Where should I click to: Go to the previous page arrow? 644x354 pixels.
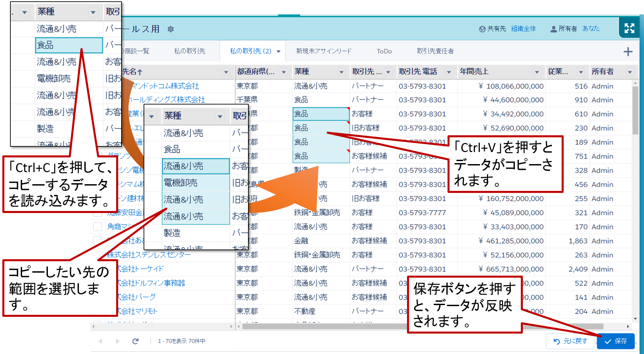pos(100,341)
